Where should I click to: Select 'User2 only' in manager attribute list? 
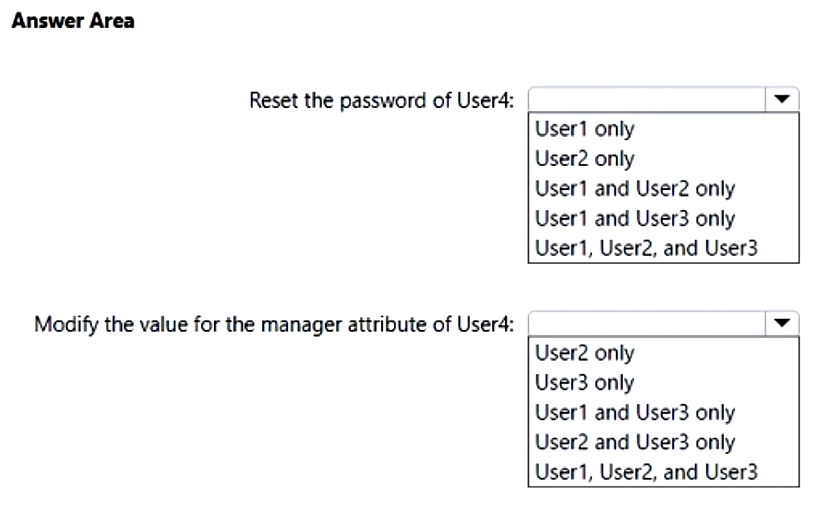[x=585, y=353]
